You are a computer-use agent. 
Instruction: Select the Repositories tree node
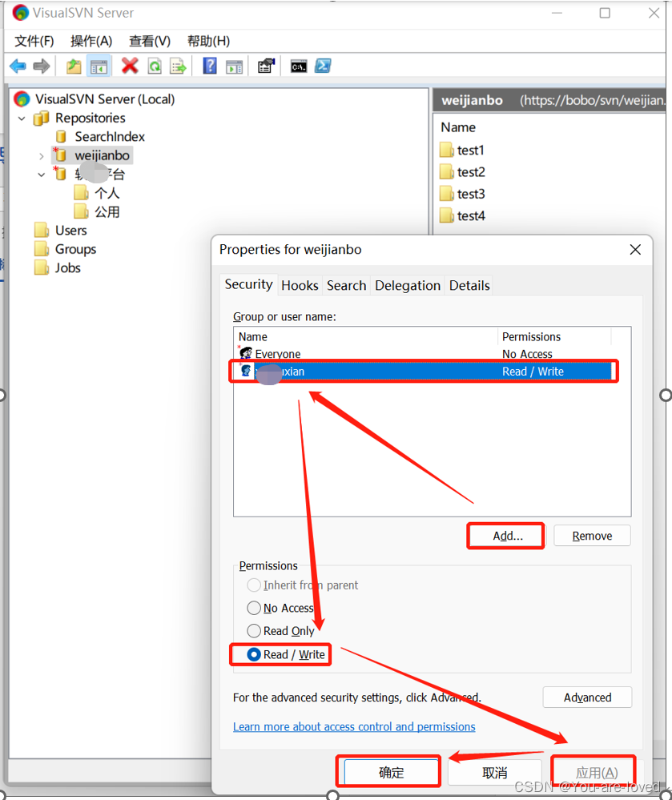pos(91,118)
